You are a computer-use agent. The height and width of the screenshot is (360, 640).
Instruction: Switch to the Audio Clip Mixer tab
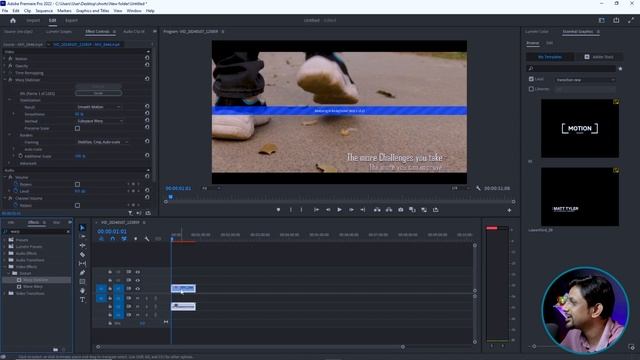coord(134,31)
